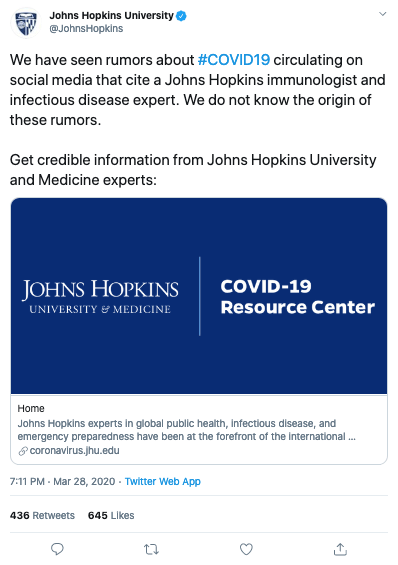View the 436 Retweets list
Image resolution: width=398 pixels, height=565 pixels.
[42, 515]
